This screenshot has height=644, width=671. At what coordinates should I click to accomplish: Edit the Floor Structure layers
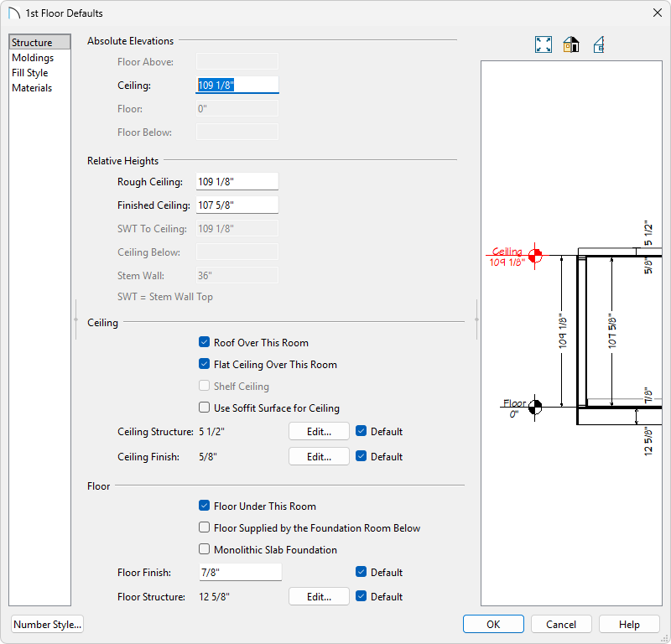[319, 596]
